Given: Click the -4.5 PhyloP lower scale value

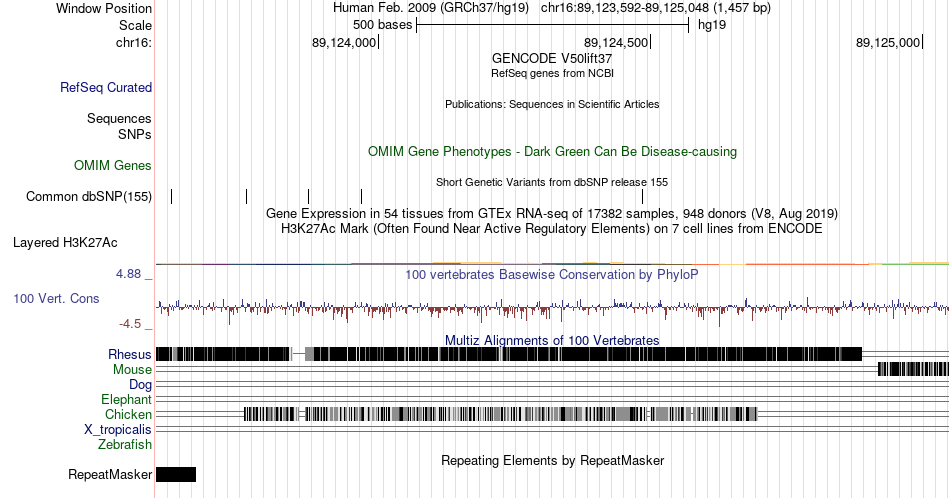Looking at the screenshot, I should [130, 324].
